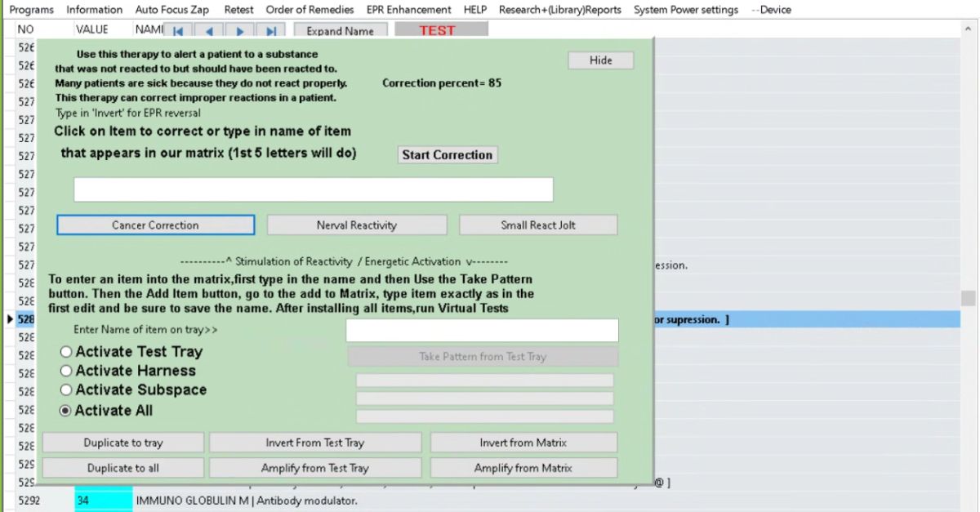980x512 pixels.
Task: Select Activate Harness radio option
Action: pyautogui.click(x=66, y=371)
